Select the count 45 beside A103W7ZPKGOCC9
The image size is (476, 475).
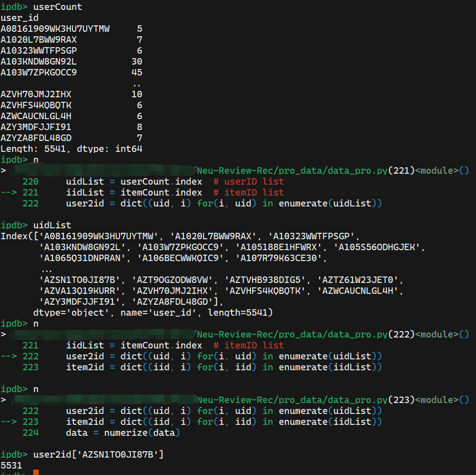(x=137, y=72)
